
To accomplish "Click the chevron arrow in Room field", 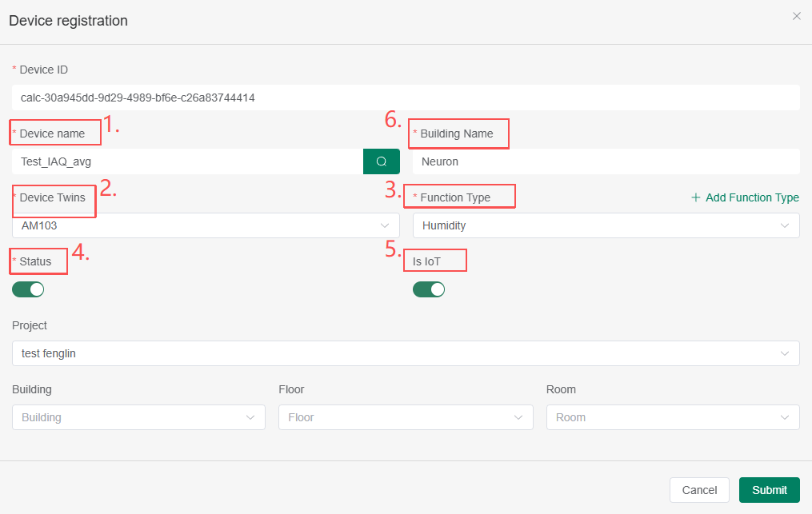I will pyautogui.click(x=784, y=417).
